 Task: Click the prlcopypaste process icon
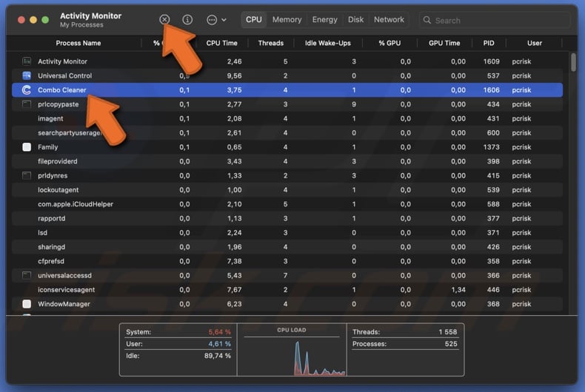point(27,104)
